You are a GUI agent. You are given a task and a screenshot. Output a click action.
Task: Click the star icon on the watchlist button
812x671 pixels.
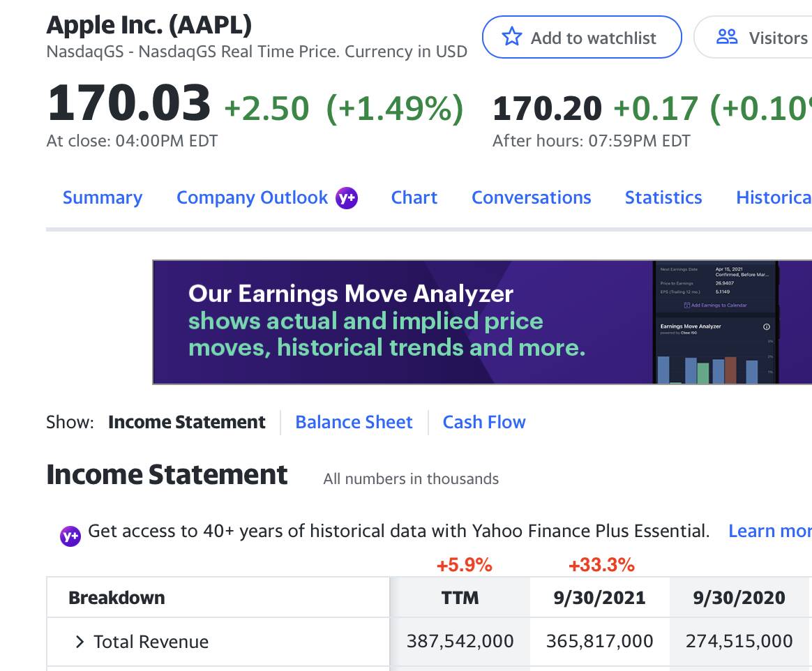[512, 37]
